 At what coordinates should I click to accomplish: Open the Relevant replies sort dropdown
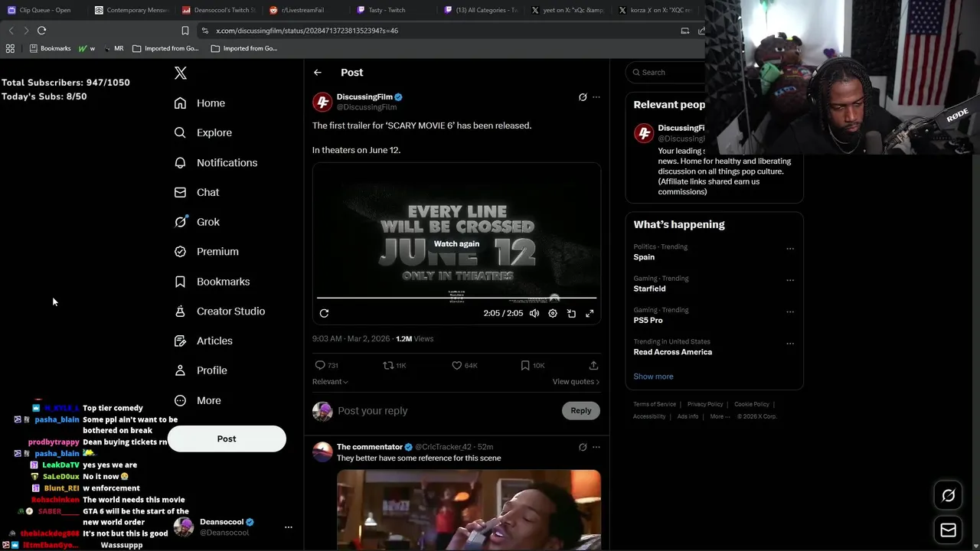330,382
